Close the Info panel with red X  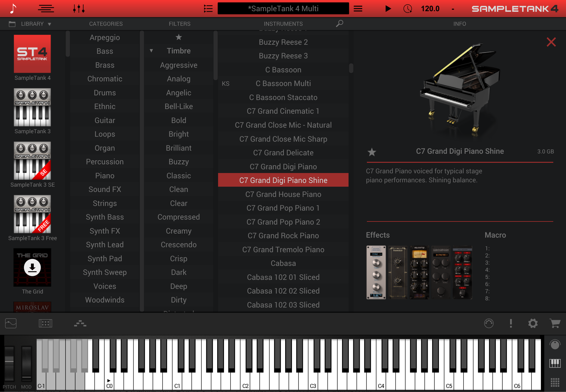click(x=551, y=42)
